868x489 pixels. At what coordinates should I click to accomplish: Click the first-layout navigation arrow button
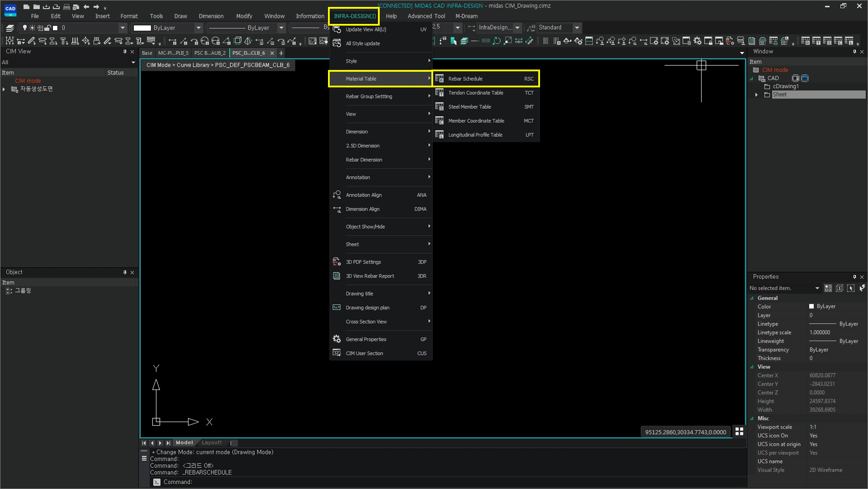tap(144, 443)
